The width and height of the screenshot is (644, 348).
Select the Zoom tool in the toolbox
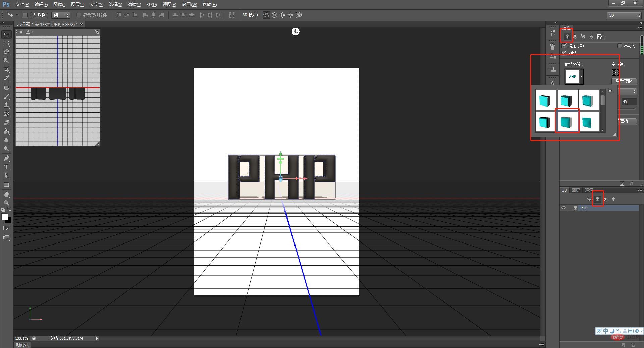click(6, 203)
